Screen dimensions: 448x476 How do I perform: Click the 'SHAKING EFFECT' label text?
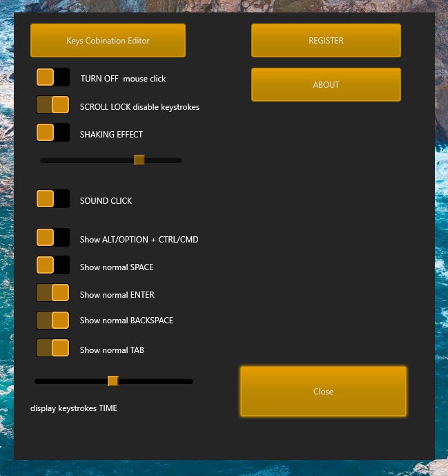[111, 135]
